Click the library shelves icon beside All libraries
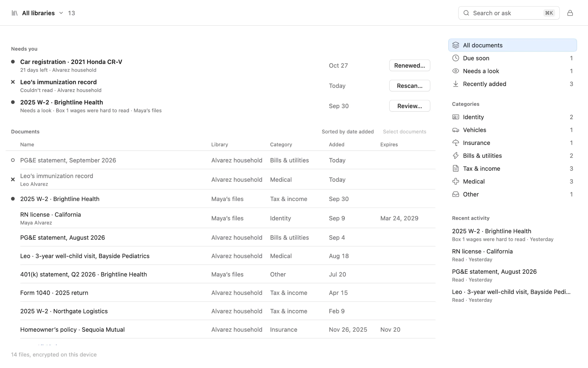This screenshot has height=368, width=588. (x=14, y=13)
